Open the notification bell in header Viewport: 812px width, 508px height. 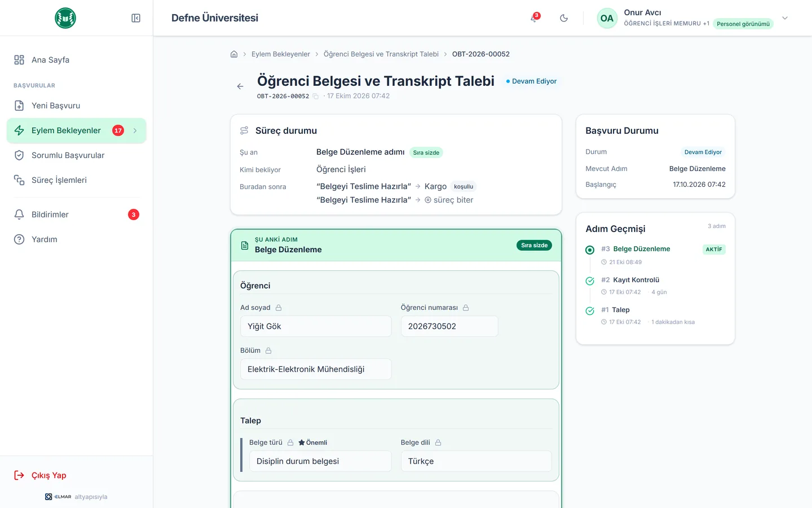point(534,18)
